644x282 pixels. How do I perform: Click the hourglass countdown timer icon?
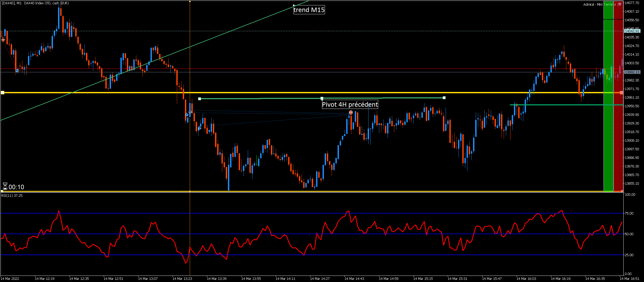pos(5,186)
